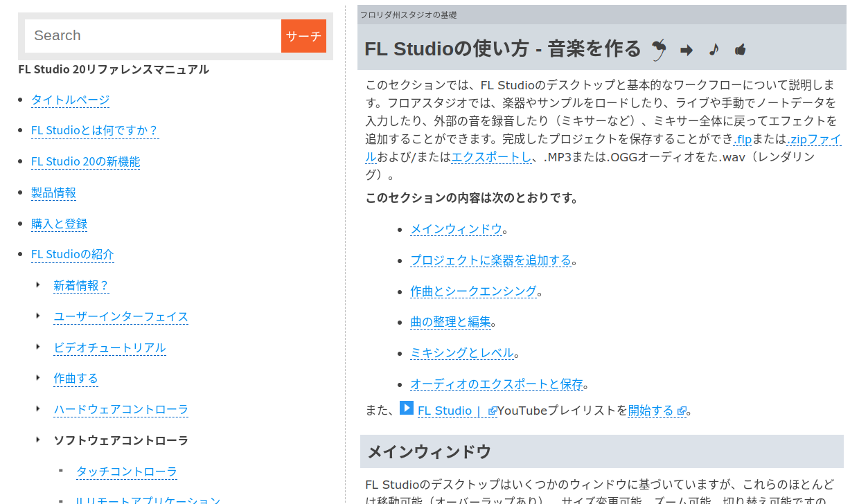This screenshot has width=850, height=504.
Task: Expand the 作曲する tree arrow
Action: pyautogui.click(x=38, y=377)
